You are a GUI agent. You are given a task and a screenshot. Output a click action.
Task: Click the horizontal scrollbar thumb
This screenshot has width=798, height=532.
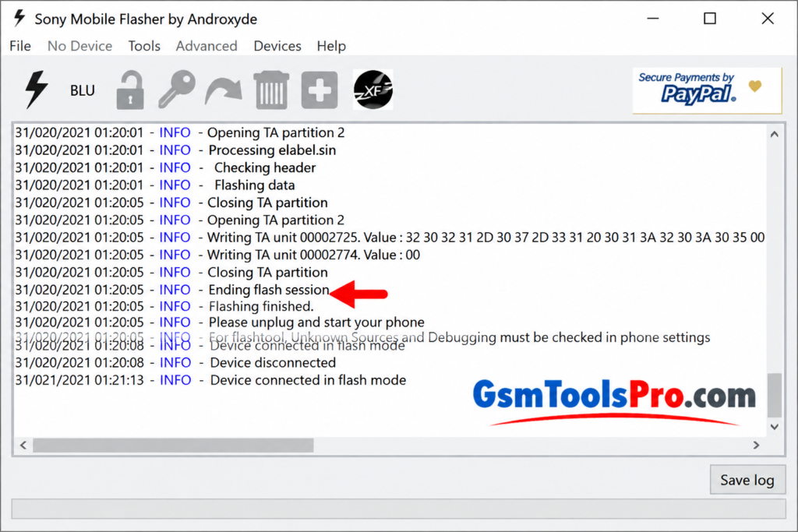pyautogui.click(x=173, y=445)
